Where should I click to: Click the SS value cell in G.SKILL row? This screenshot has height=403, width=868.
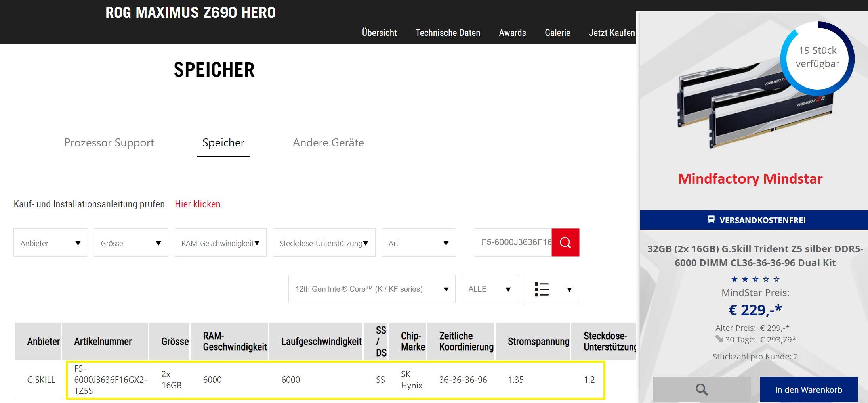[380, 380]
